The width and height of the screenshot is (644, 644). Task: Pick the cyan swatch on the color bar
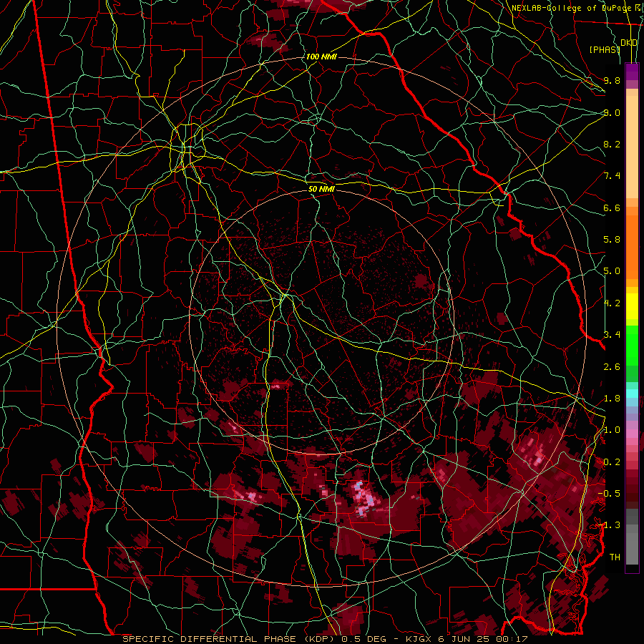tap(632, 394)
